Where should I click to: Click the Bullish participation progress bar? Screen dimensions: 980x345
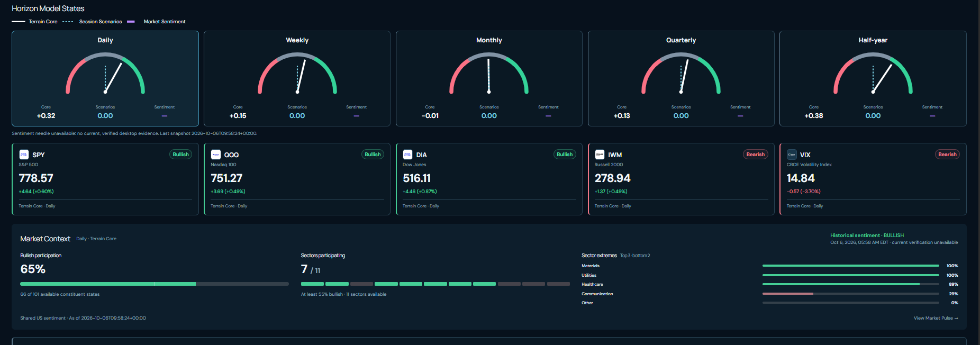pyautogui.click(x=155, y=284)
